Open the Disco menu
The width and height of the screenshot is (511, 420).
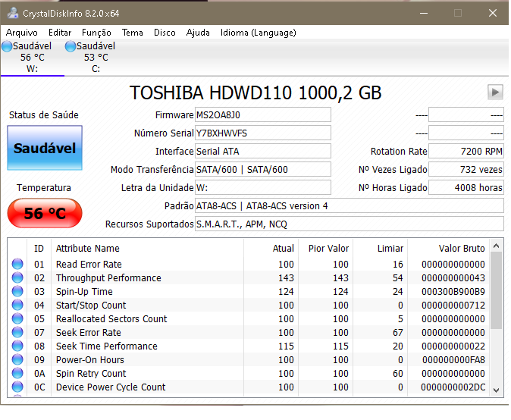(x=165, y=33)
